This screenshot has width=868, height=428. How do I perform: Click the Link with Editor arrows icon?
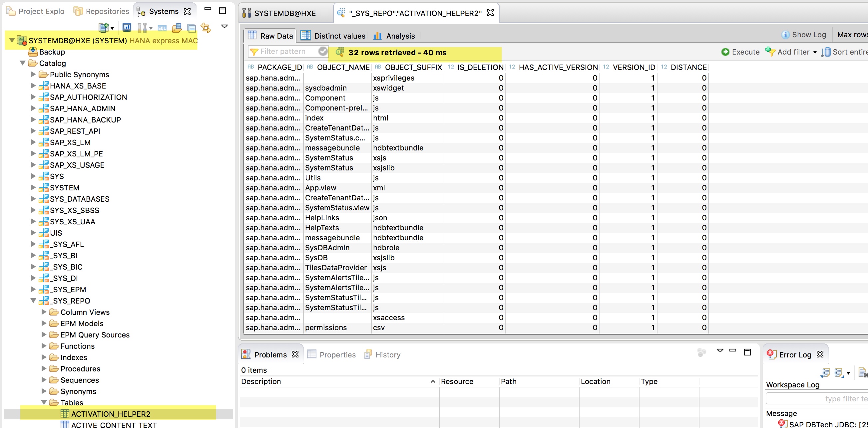[206, 28]
